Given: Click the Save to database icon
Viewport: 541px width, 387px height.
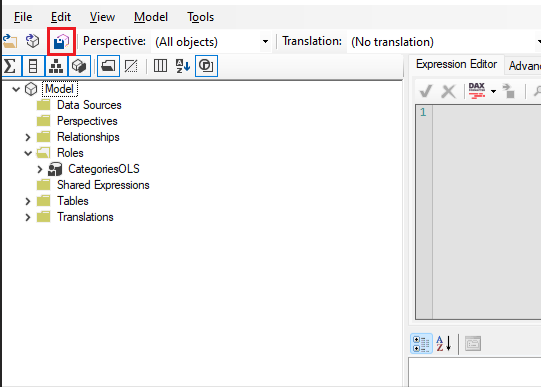Looking at the screenshot, I should pyautogui.click(x=61, y=42).
